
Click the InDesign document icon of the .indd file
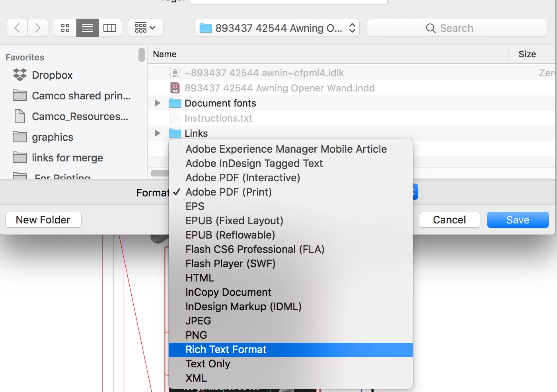click(x=175, y=88)
